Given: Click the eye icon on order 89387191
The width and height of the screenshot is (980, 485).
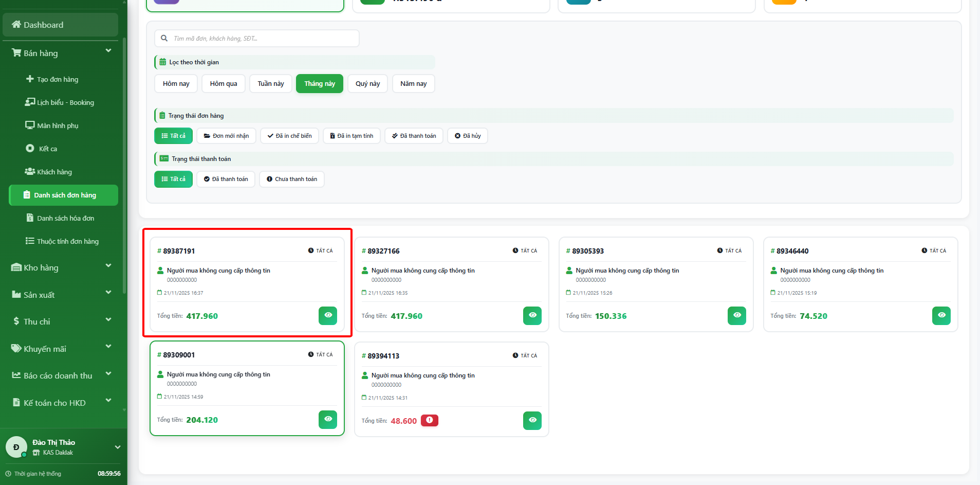Looking at the screenshot, I should (x=327, y=315).
